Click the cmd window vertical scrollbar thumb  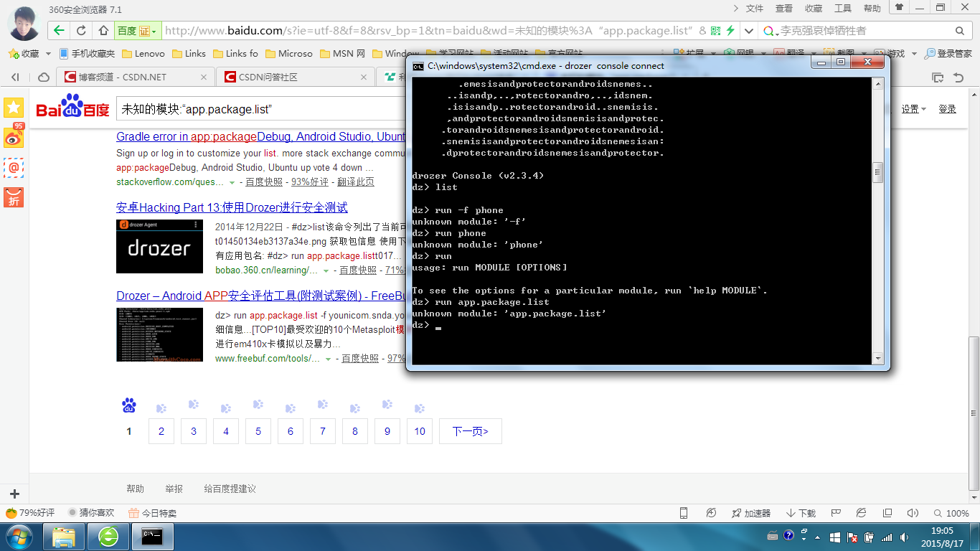[877, 174]
